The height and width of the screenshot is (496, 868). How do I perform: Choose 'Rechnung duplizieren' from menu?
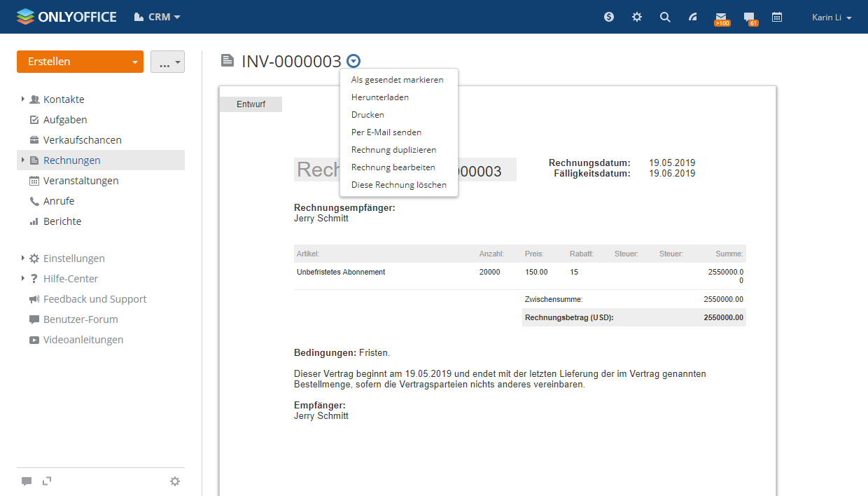(x=393, y=150)
